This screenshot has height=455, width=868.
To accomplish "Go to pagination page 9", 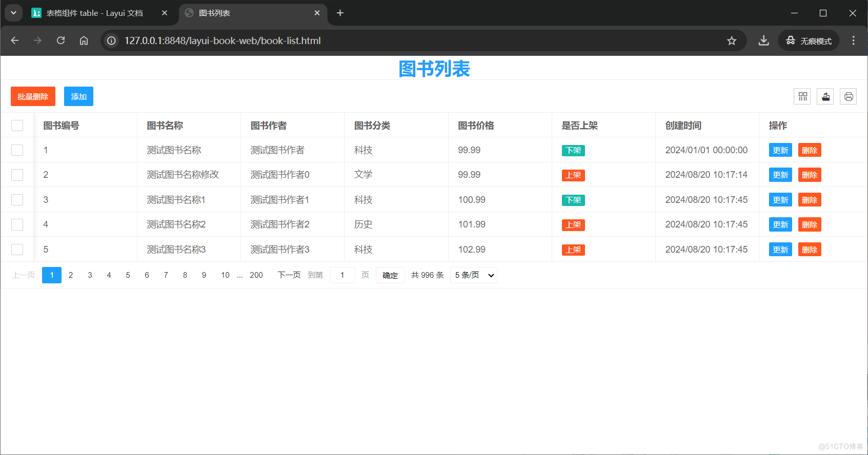I will pos(204,275).
